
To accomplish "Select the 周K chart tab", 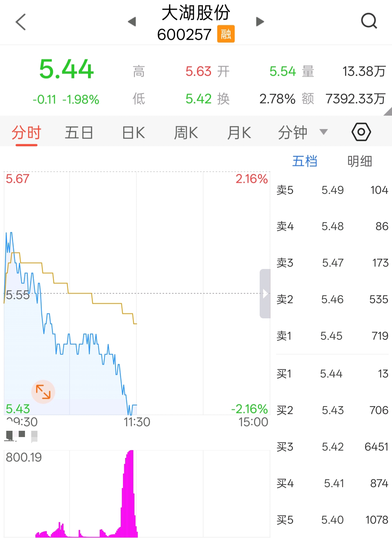I will point(186,132).
